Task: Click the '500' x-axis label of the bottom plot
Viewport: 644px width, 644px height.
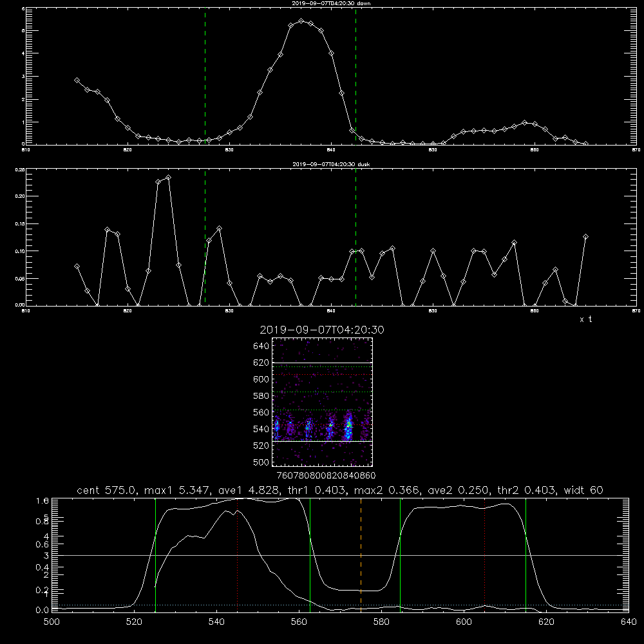Action: coord(52,622)
